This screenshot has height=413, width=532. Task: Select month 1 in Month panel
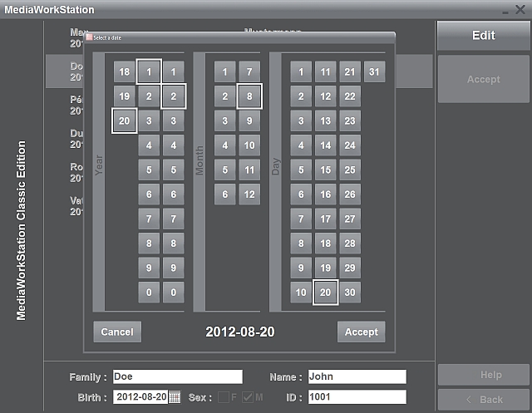pos(224,71)
